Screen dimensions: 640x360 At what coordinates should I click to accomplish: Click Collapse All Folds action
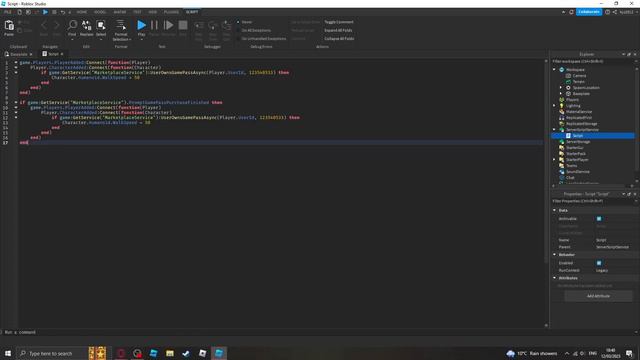(x=339, y=39)
